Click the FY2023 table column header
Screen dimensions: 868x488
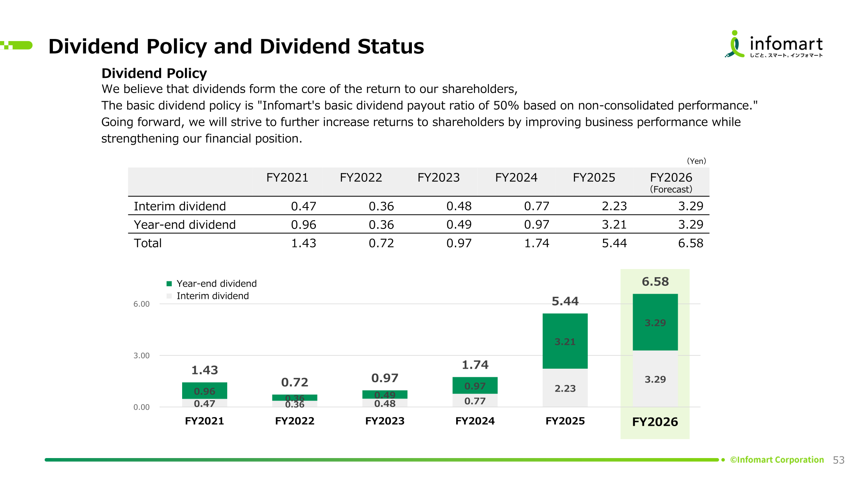(x=439, y=178)
